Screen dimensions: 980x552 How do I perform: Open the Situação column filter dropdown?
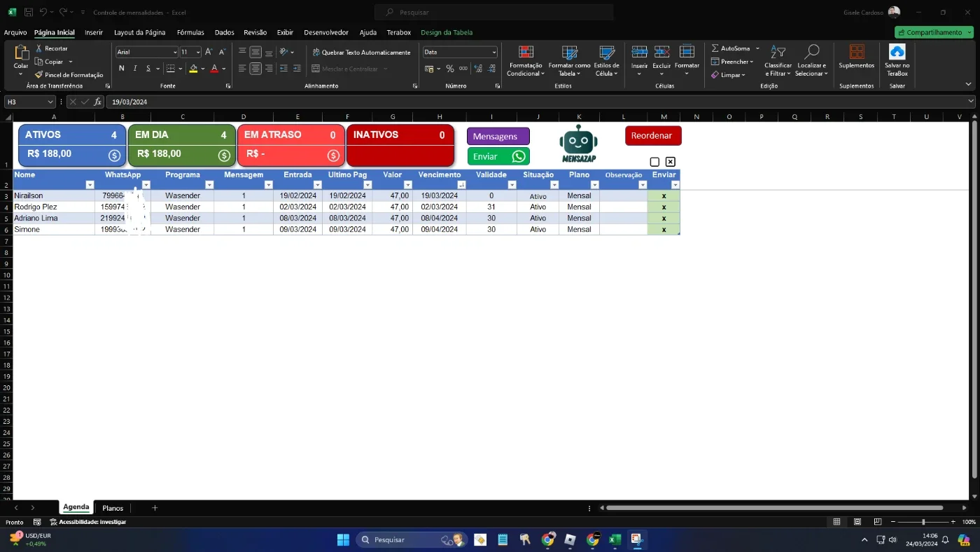pyautogui.click(x=554, y=185)
